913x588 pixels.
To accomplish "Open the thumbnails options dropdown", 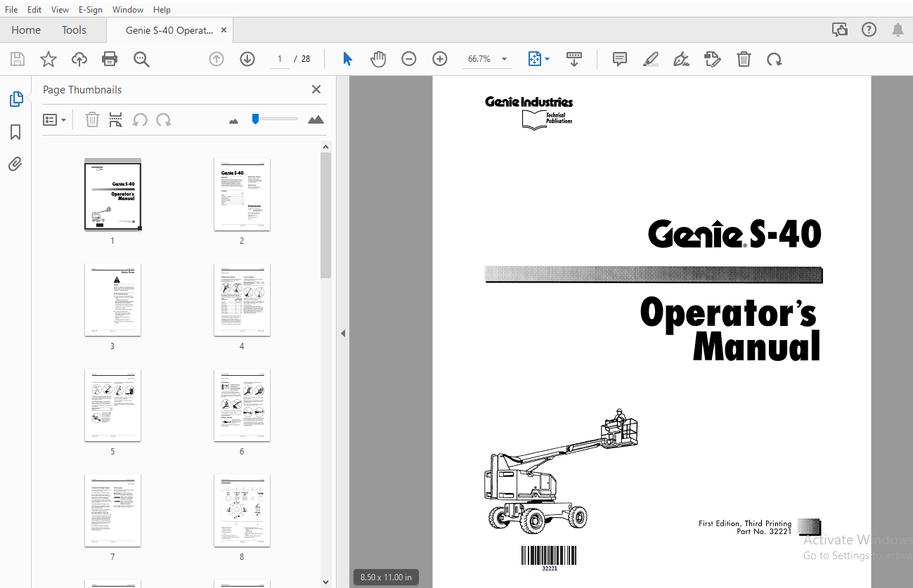I will (54, 119).
